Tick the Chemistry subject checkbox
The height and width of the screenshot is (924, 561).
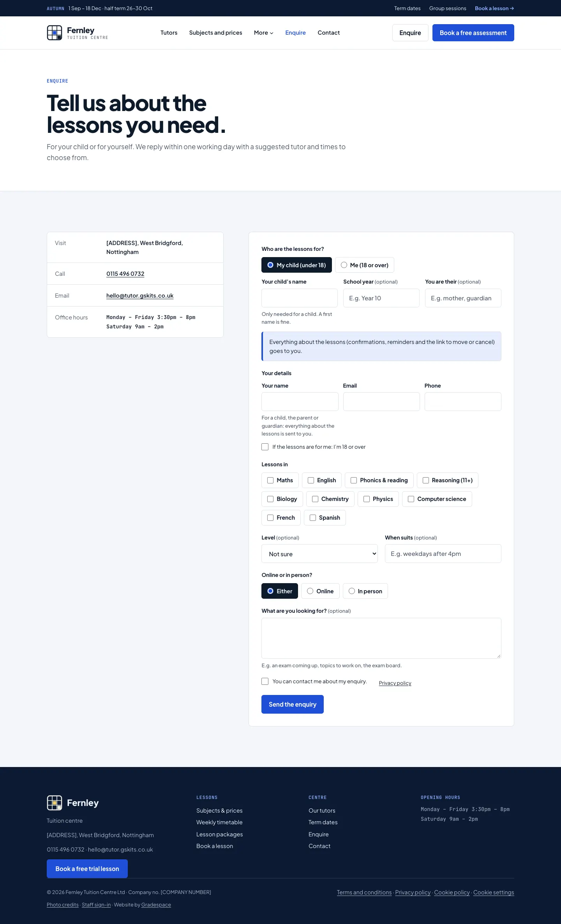[x=315, y=499]
